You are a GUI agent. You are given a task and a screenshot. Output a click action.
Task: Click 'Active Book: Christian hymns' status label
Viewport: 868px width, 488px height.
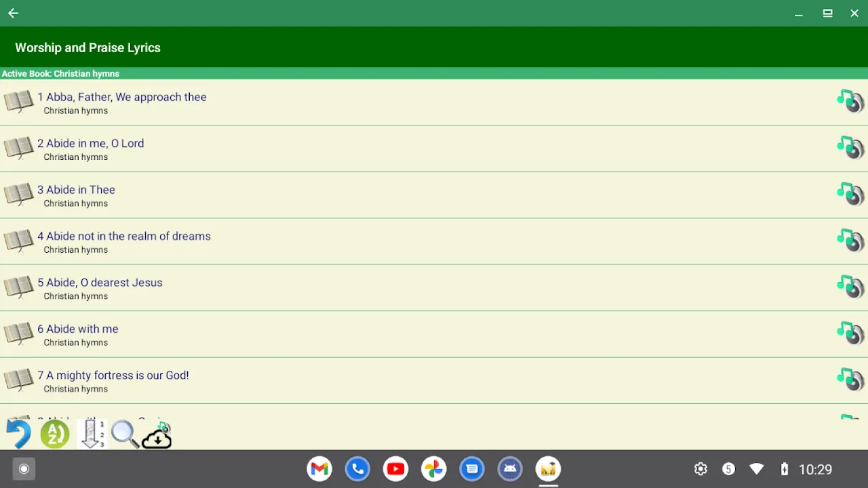point(60,73)
